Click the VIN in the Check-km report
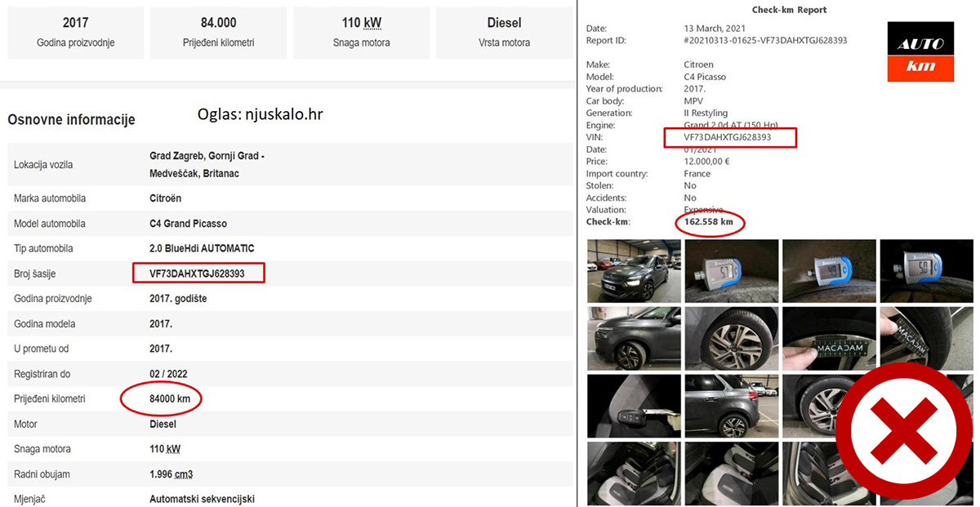 click(728, 138)
